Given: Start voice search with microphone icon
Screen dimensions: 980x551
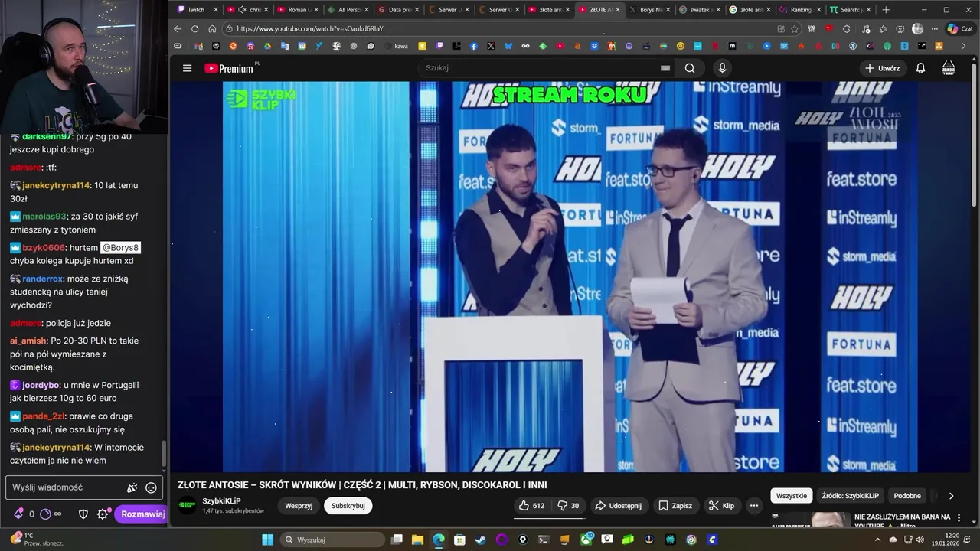Looking at the screenshot, I should pos(722,68).
